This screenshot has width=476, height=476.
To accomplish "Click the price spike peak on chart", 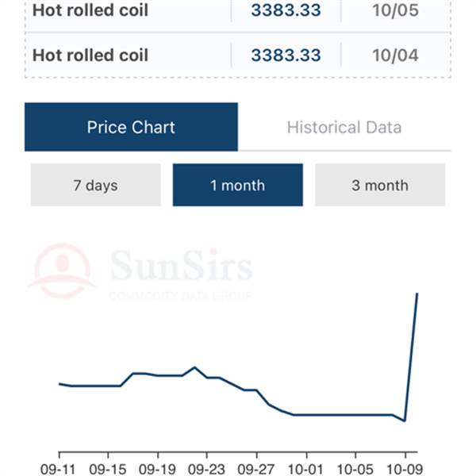I will point(416,294).
